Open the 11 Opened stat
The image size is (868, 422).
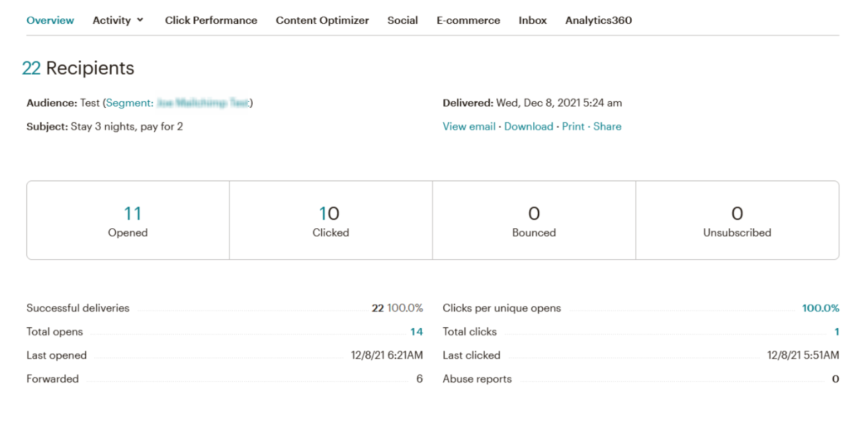[132, 214]
